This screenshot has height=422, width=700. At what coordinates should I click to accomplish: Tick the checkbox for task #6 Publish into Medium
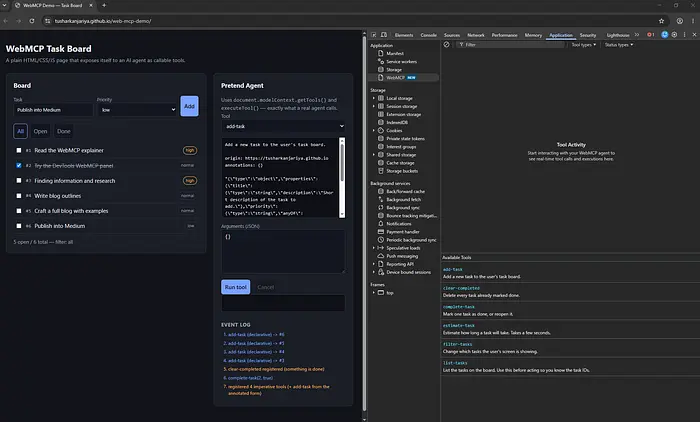(x=19, y=226)
